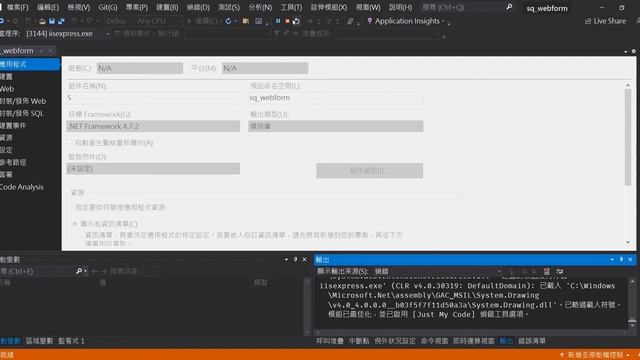This screenshot has height=360, width=640.
Task: Click the Clear All icon in Output
Action: pos(547,271)
